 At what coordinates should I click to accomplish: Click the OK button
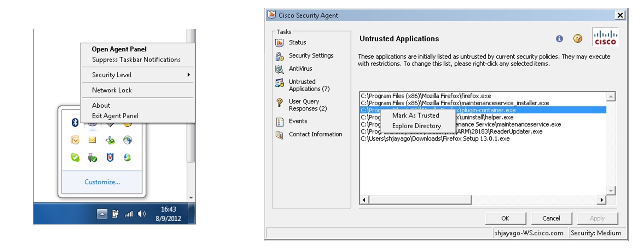tap(505, 219)
